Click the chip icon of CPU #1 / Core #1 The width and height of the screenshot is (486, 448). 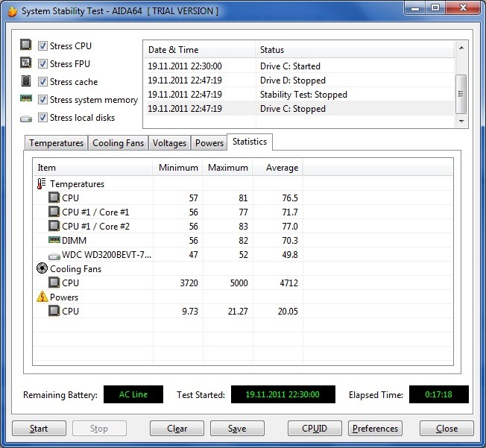[x=54, y=212]
